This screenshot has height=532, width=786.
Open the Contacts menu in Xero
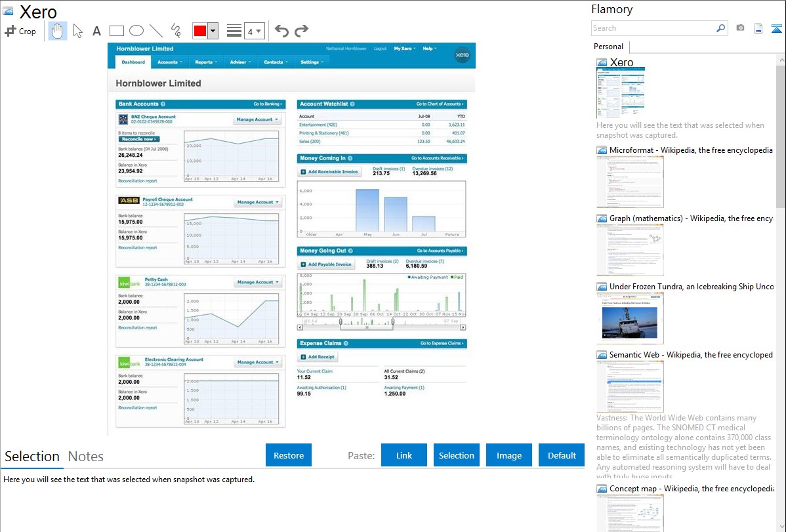276,62
